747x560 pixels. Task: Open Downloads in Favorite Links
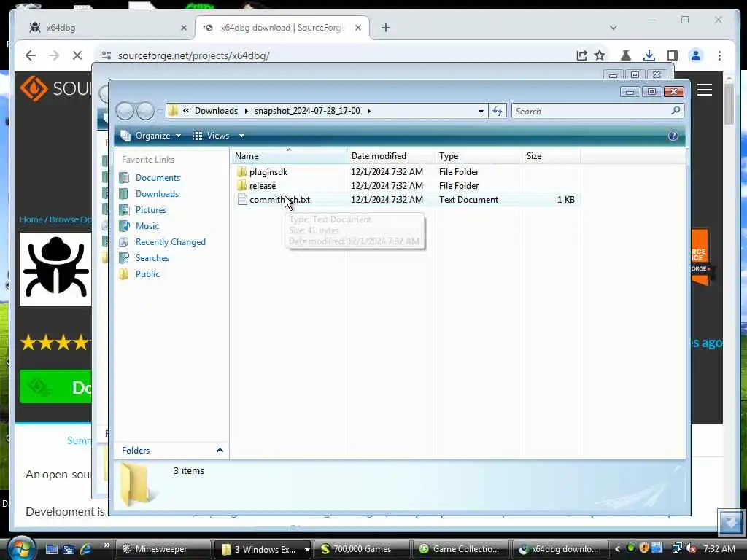pos(157,194)
